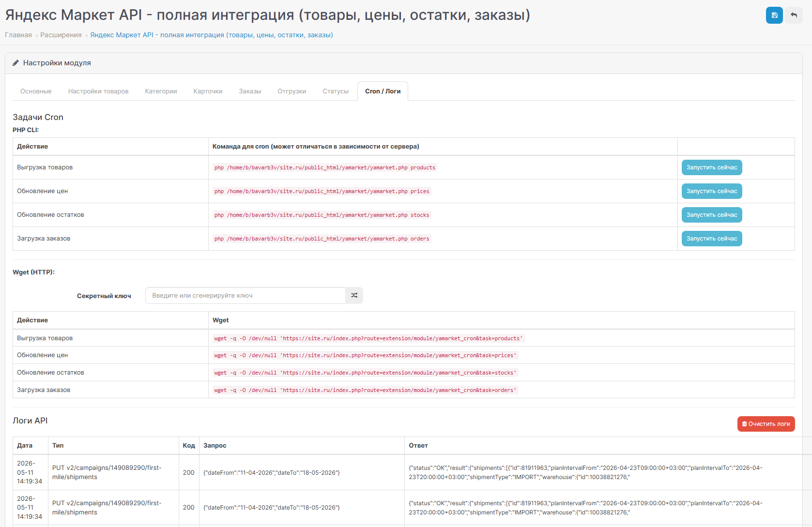Click the Дата column header in logs
This screenshot has height=527, width=812.
pos(25,446)
